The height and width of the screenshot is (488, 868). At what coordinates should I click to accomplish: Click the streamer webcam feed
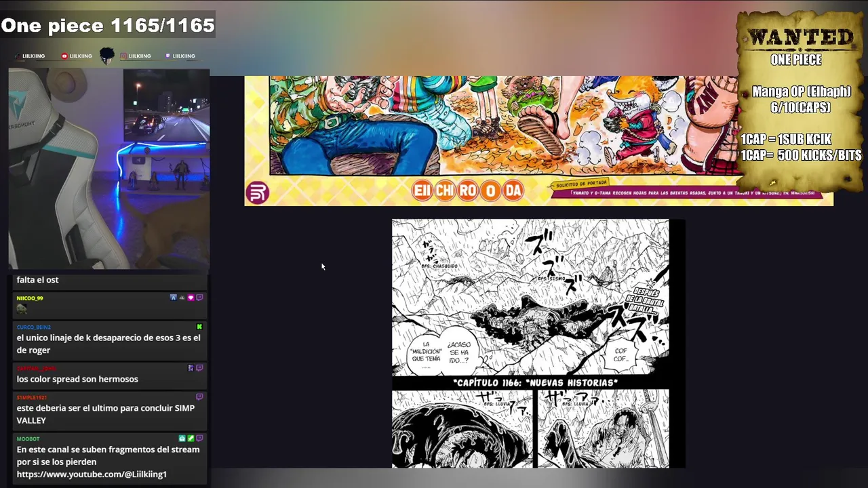[x=108, y=169]
